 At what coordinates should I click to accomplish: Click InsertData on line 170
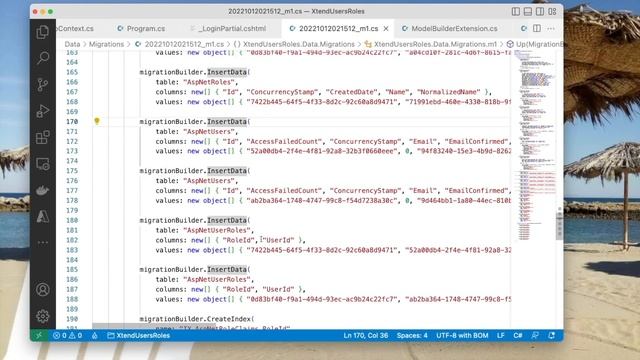pyautogui.click(x=227, y=122)
